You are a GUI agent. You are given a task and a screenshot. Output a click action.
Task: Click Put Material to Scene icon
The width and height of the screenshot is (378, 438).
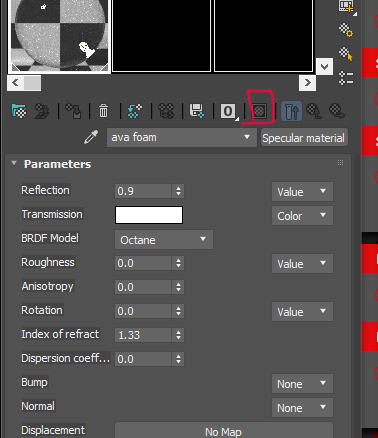coord(42,111)
